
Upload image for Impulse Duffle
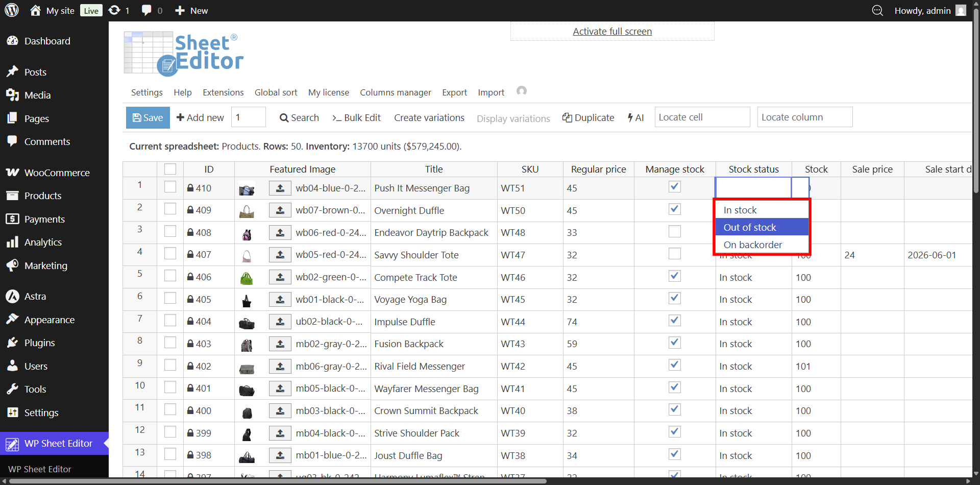coord(280,321)
